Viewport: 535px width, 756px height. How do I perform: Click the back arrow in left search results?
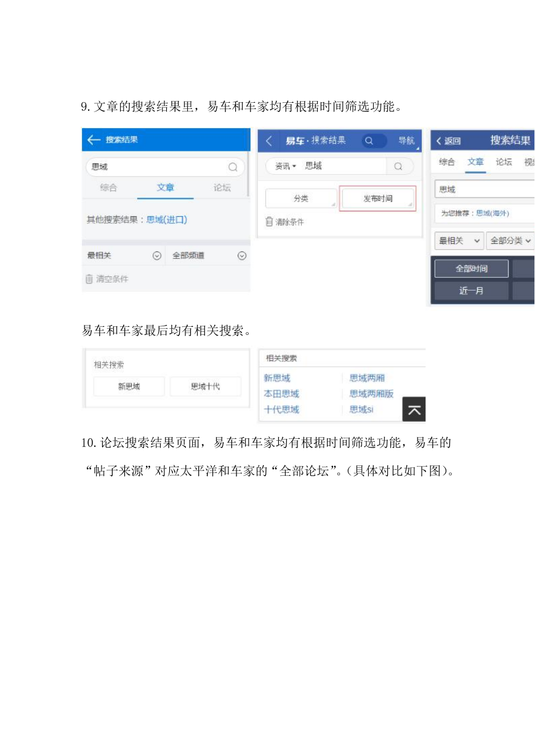94,140
